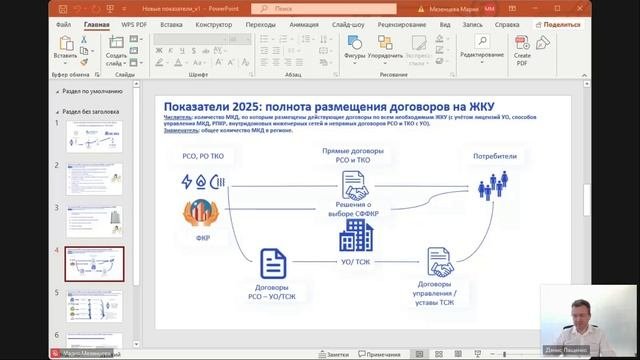Toggle italic К formatting

171,51
